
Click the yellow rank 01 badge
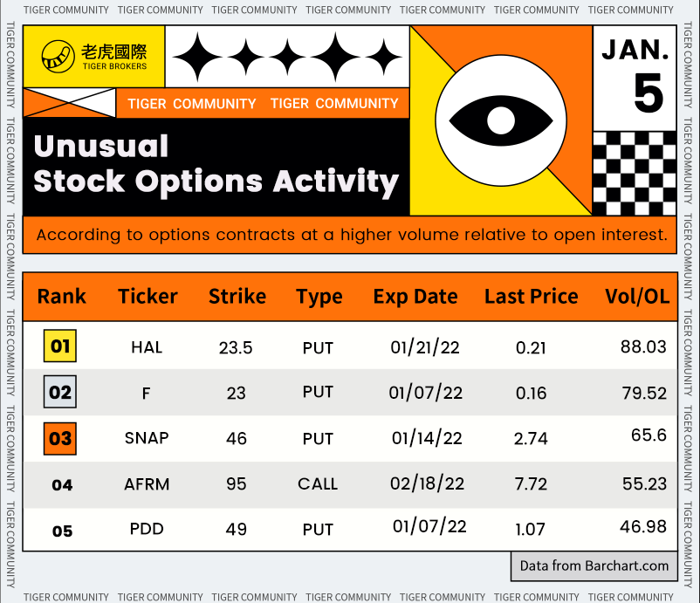(60, 346)
